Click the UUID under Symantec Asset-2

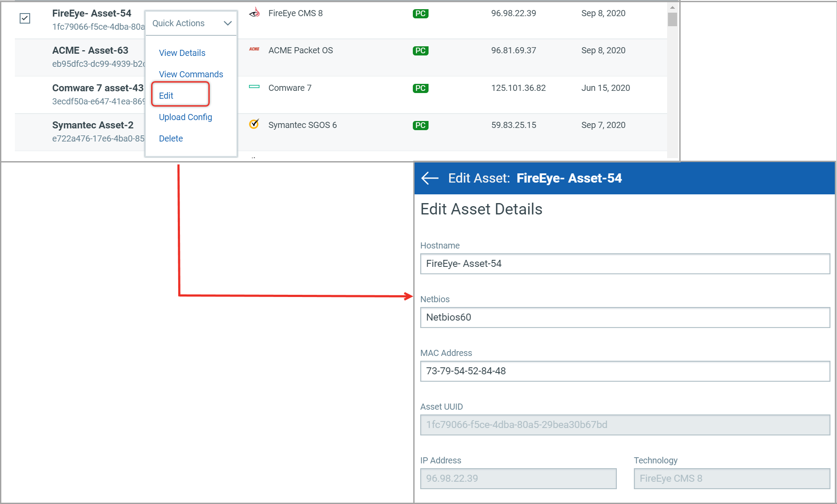[x=98, y=138]
